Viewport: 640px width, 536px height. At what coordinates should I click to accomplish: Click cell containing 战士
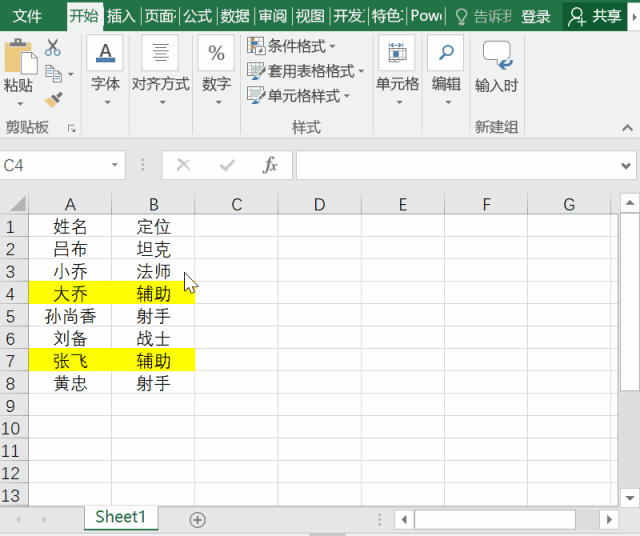tap(153, 338)
